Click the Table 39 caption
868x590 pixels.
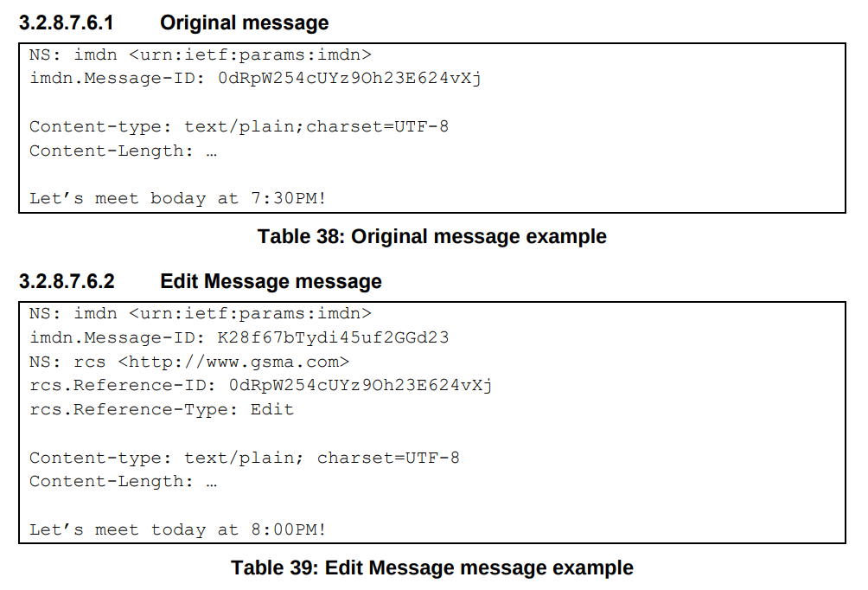coord(431,568)
